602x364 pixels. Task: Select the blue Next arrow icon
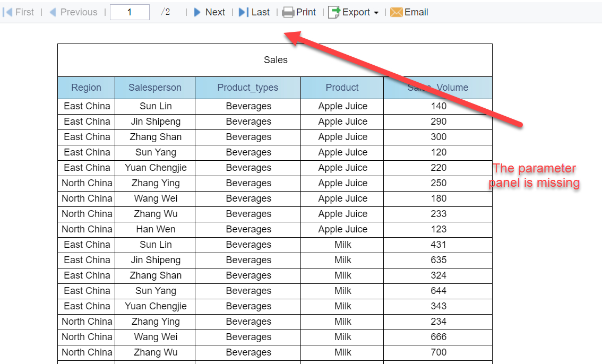[197, 12]
